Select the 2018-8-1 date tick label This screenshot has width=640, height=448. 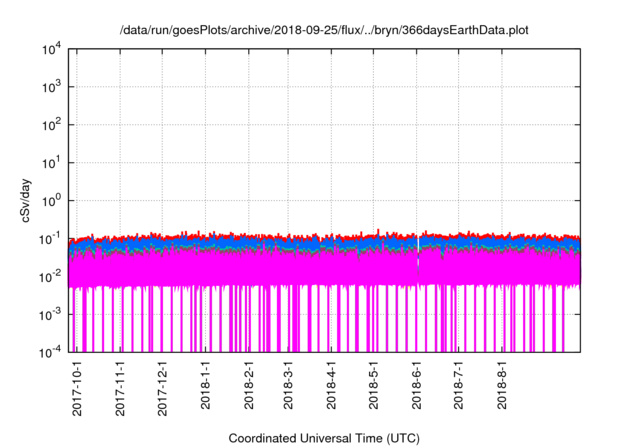pos(502,384)
